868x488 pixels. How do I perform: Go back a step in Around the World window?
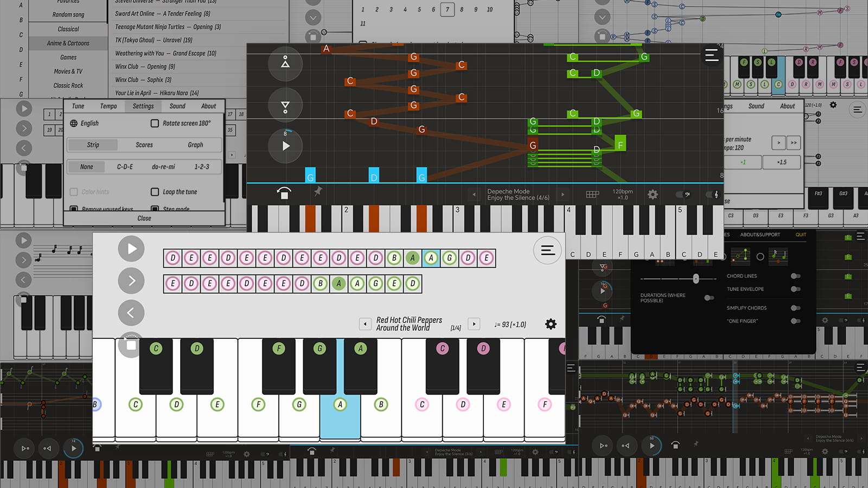131,313
